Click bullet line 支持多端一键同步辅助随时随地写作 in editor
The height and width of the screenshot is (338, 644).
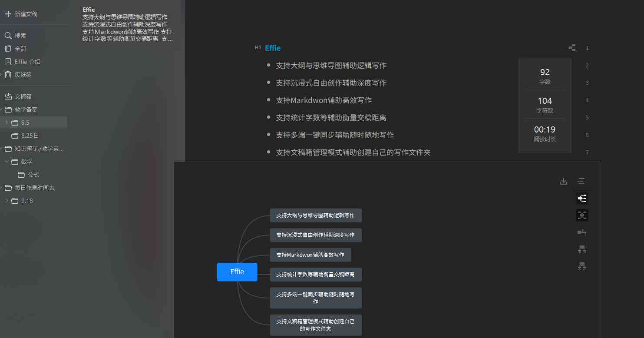click(x=335, y=135)
